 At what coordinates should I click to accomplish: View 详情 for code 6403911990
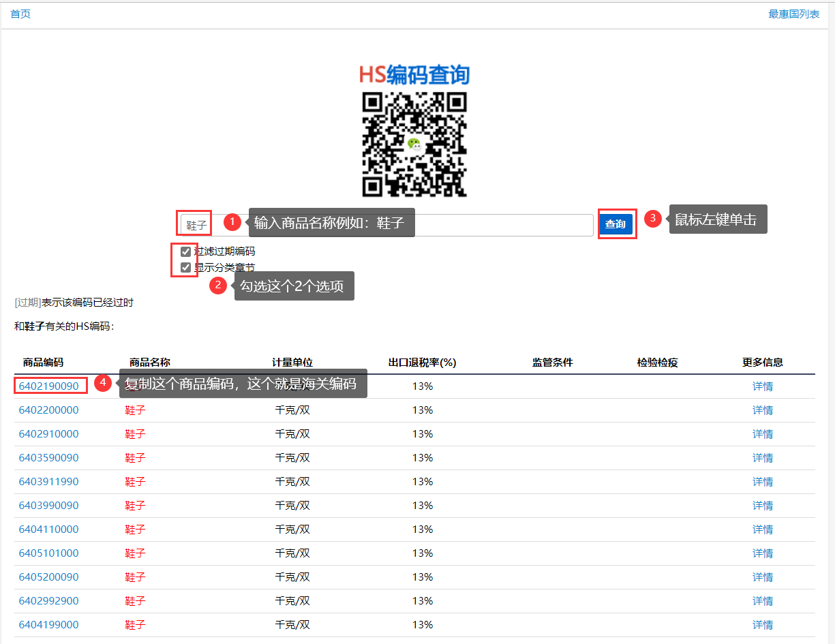pyautogui.click(x=763, y=482)
